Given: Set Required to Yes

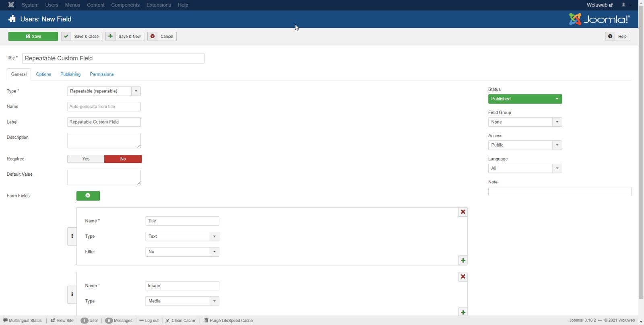Looking at the screenshot, I should (x=86, y=159).
